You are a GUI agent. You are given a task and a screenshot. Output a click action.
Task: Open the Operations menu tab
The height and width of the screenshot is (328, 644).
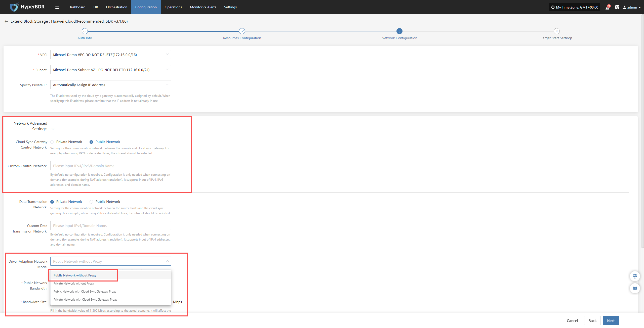(x=173, y=7)
